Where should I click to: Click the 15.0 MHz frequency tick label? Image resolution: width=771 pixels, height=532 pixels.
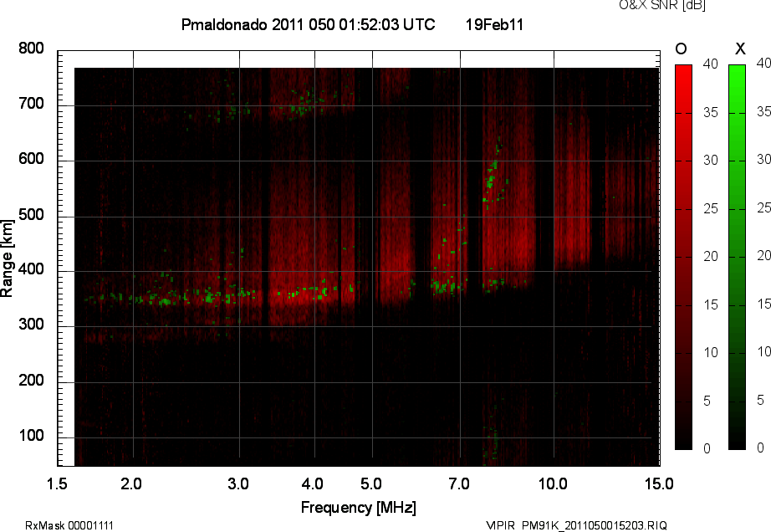[659, 484]
